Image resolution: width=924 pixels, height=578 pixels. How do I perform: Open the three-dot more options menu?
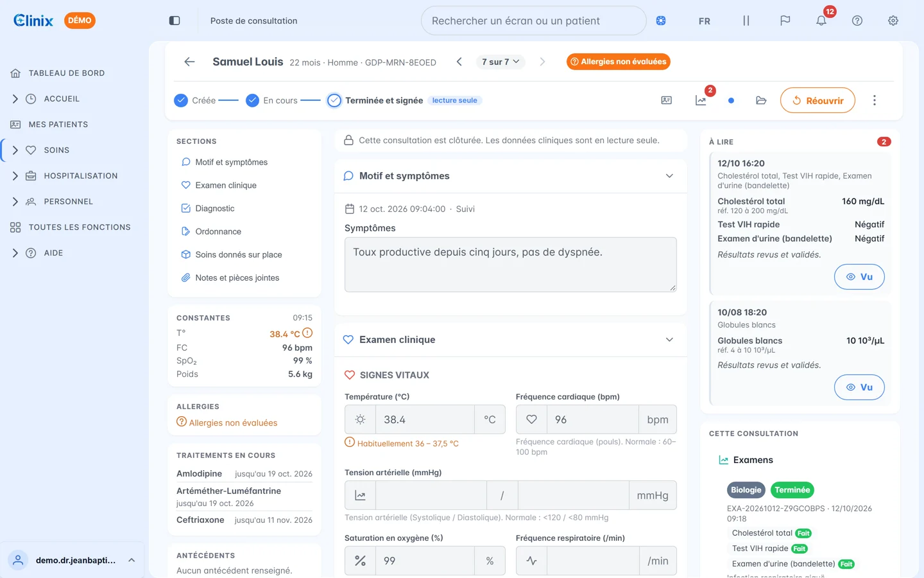[x=874, y=100]
